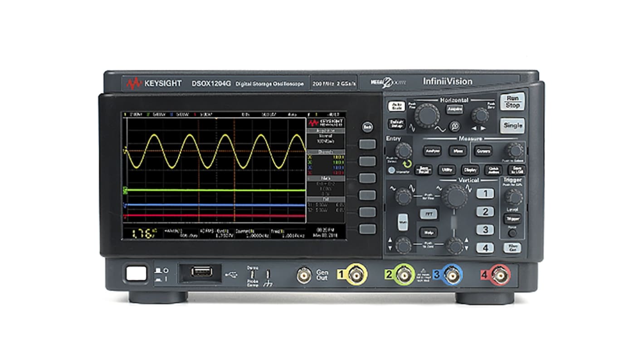Viewport: 644px width, 362px height.
Task: Click the Demo / Probe Comp terminal
Action: (253, 274)
